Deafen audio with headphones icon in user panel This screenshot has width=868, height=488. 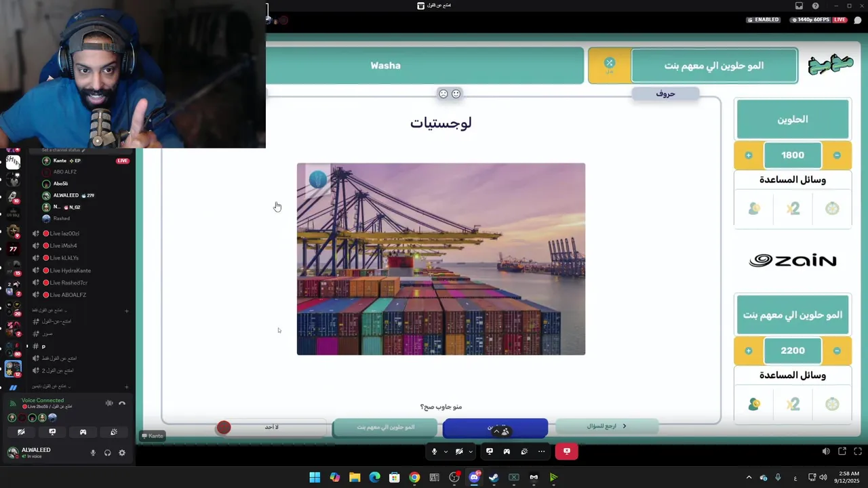[x=107, y=453]
